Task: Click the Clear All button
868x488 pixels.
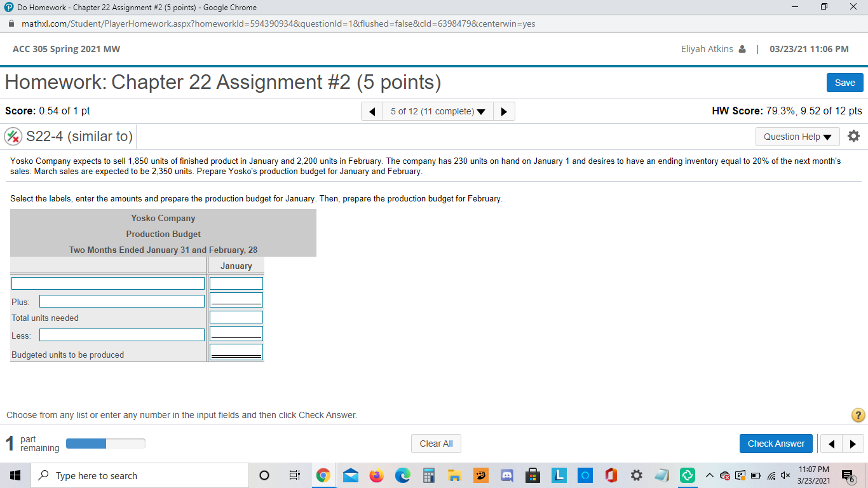Action: click(x=436, y=443)
